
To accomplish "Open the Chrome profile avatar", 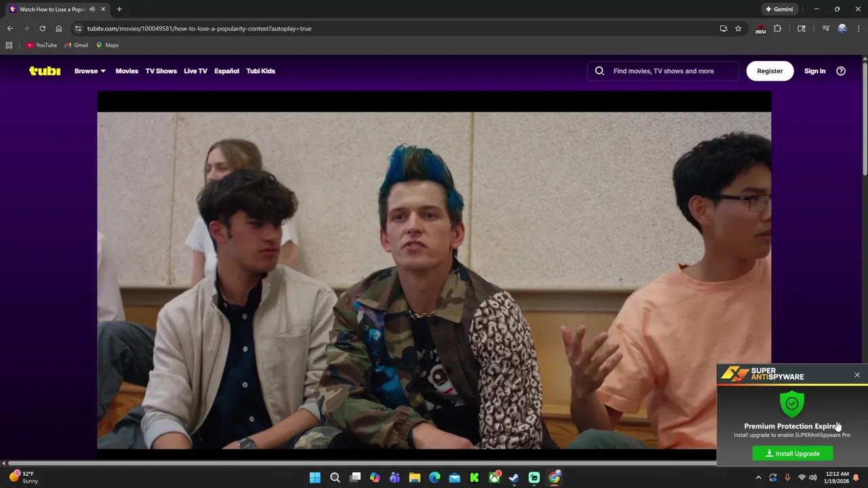I will click(842, 28).
